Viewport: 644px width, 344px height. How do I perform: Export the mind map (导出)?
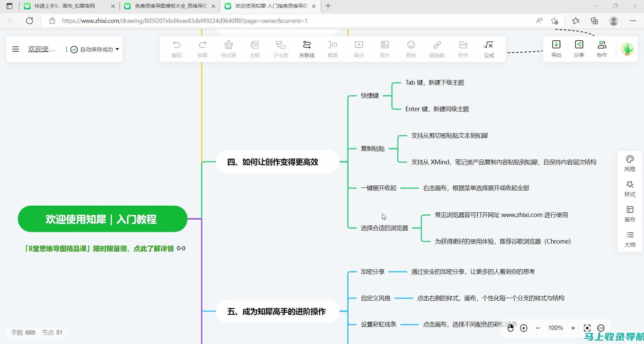(556, 49)
